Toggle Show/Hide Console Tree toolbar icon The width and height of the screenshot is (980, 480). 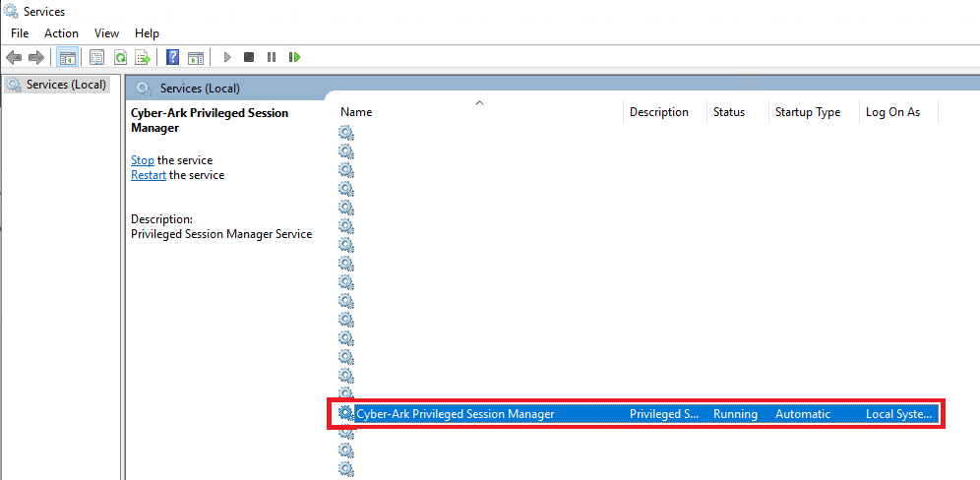[67, 57]
